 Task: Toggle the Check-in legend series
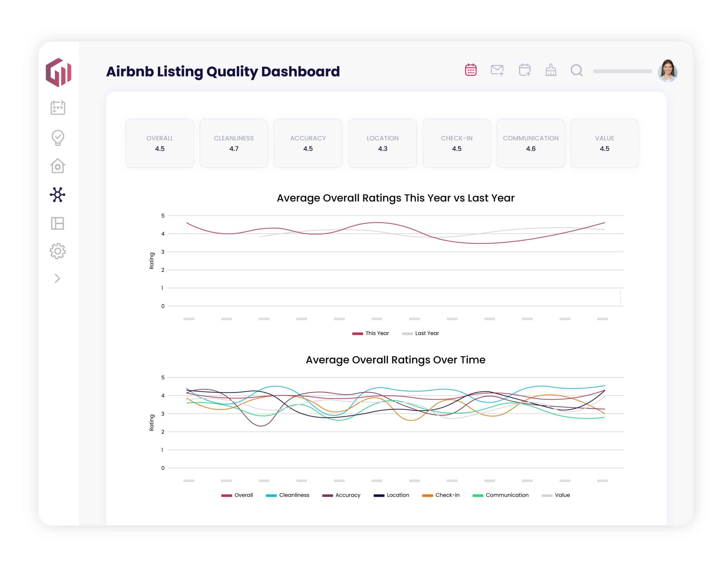[441, 495]
